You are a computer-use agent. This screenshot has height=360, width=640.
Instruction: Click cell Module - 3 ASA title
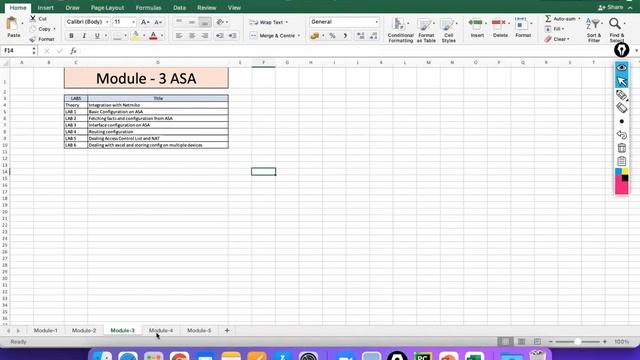(146, 78)
